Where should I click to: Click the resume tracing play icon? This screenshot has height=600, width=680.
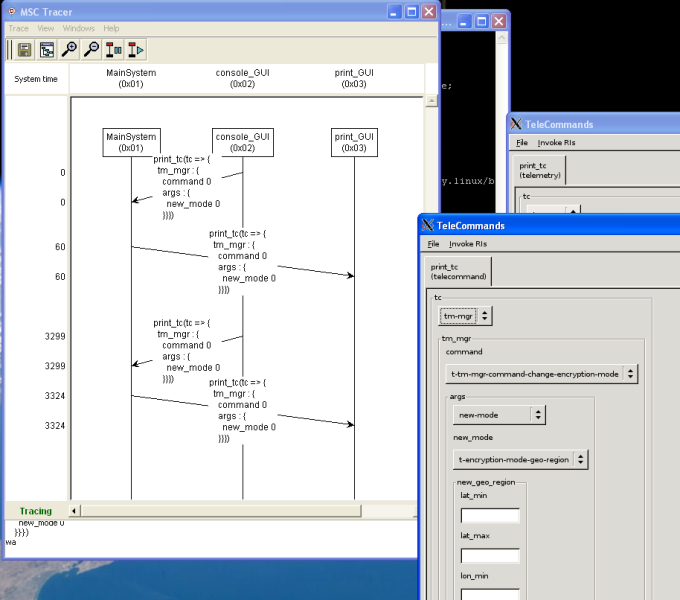tap(135, 50)
